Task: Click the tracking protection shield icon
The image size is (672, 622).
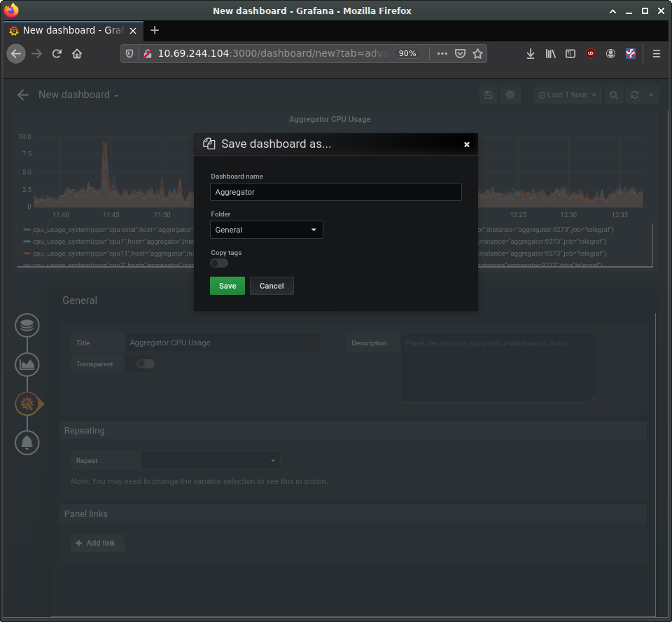Action: coord(129,54)
